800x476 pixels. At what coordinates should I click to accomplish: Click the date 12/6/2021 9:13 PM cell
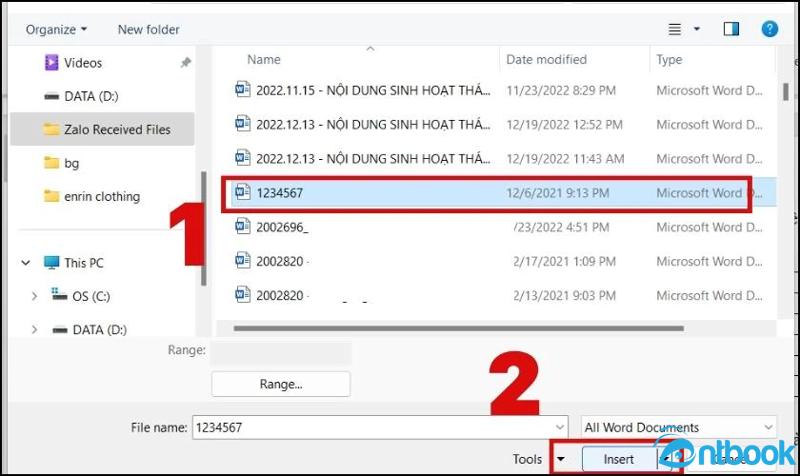click(x=557, y=193)
